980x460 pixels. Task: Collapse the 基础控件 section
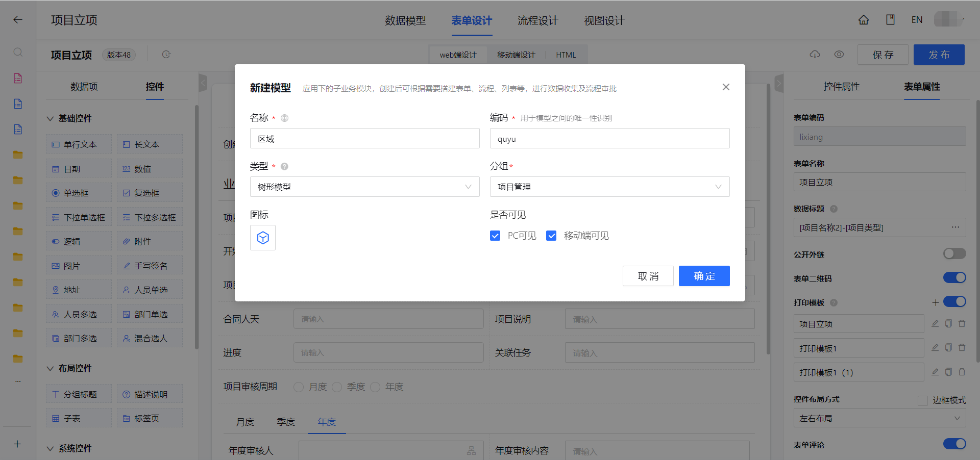pyautogui.click(x=50, y=118)
